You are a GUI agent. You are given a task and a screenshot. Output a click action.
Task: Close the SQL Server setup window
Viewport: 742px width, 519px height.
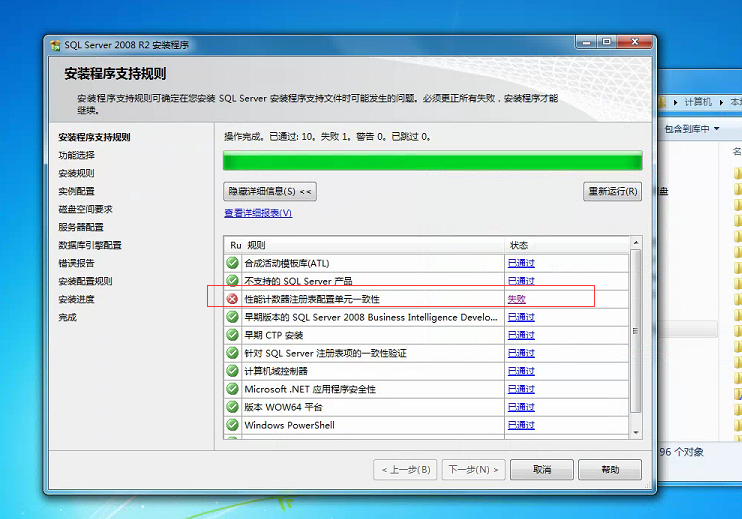(x=635, y=42)
